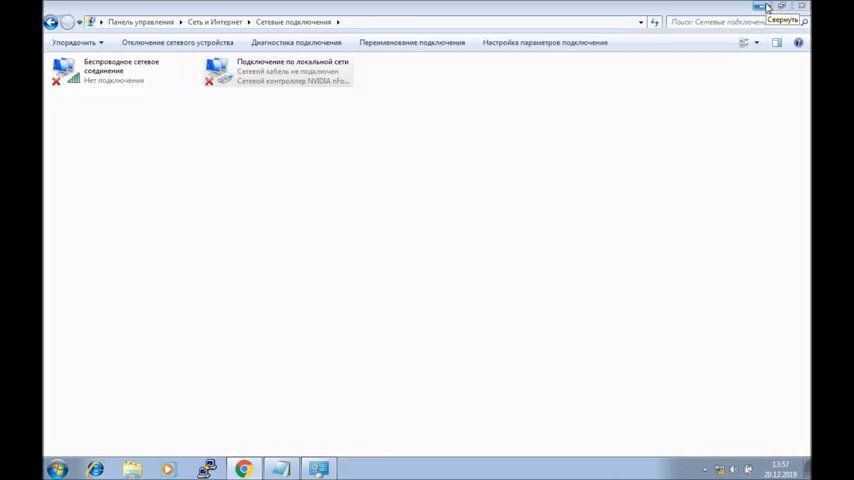This screenshot has height=480, width=854.
Task: Open the Упорядочить menu
Action: click(x=77, y=42)
